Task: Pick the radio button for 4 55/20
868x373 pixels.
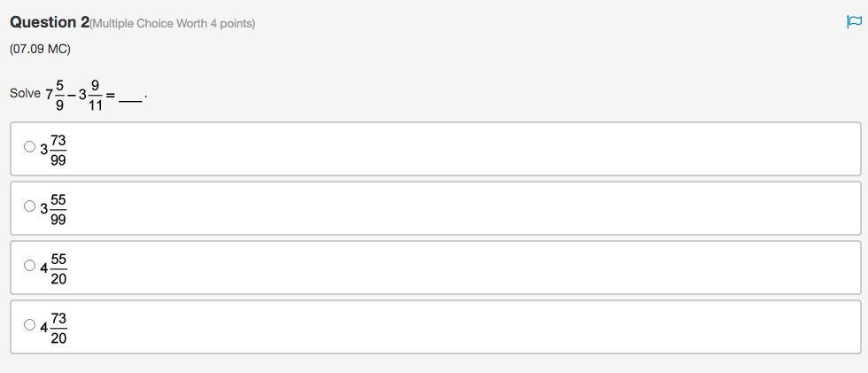Action: click(x=30, y=265)
